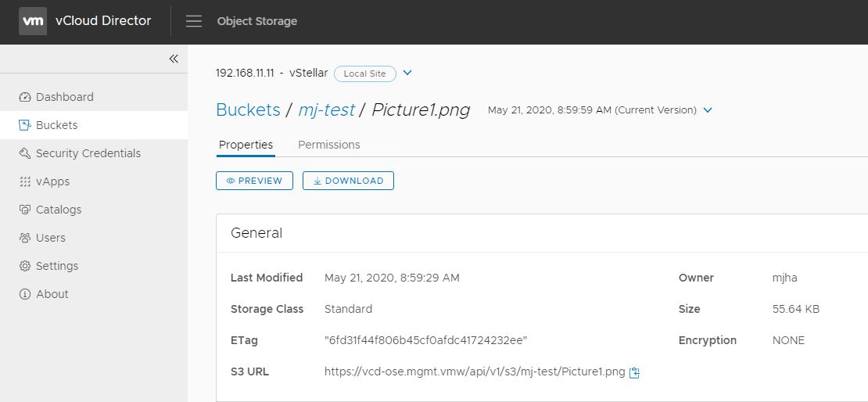Open the About page
Viewport: 868px width, 402px height.
pos(52,294)
